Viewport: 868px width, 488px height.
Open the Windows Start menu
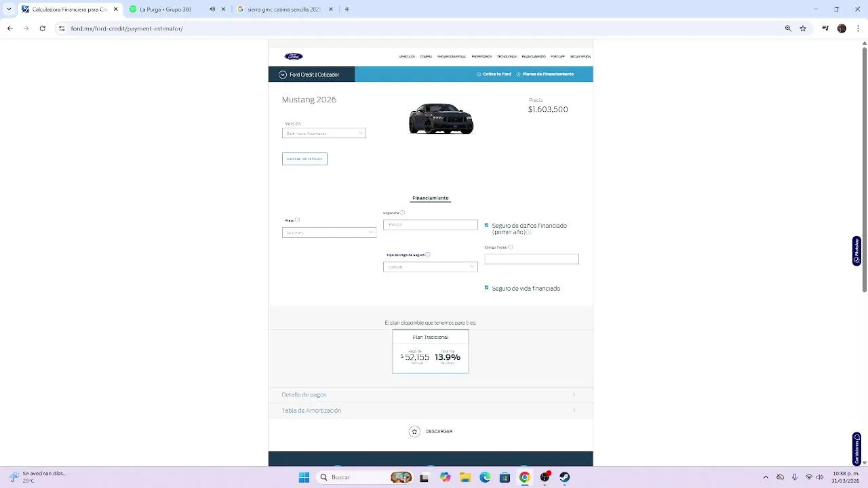click(304, 477)
